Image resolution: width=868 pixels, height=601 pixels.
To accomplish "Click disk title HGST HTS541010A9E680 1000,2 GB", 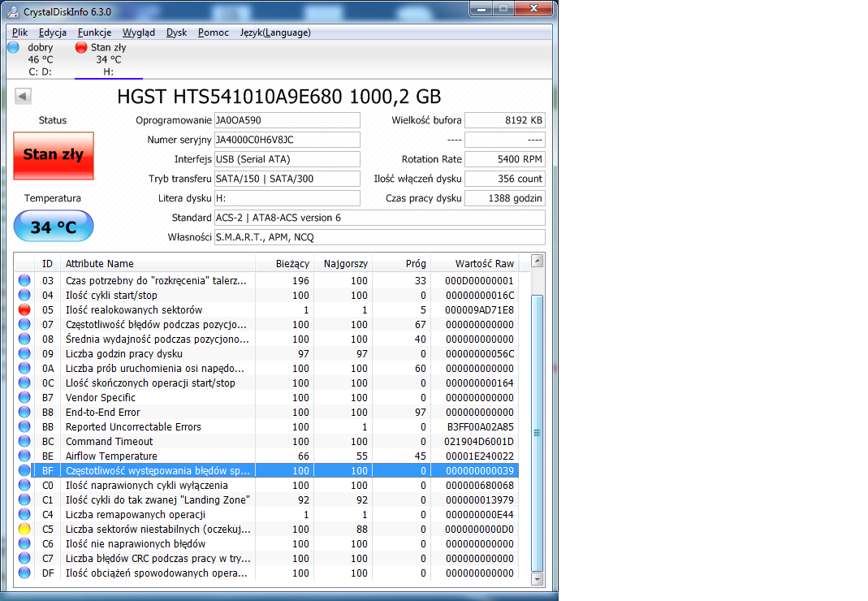I will [x=279, y=97].
